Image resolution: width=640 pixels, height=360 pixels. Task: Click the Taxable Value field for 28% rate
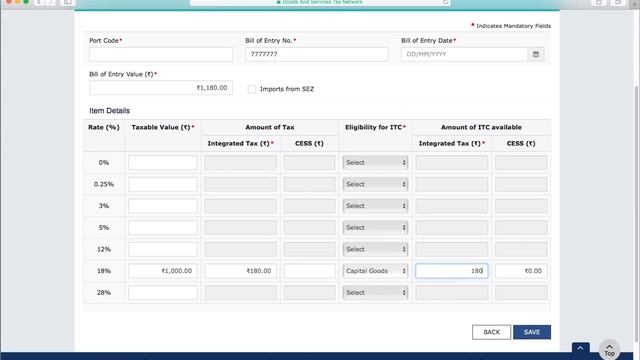(162, 292)
